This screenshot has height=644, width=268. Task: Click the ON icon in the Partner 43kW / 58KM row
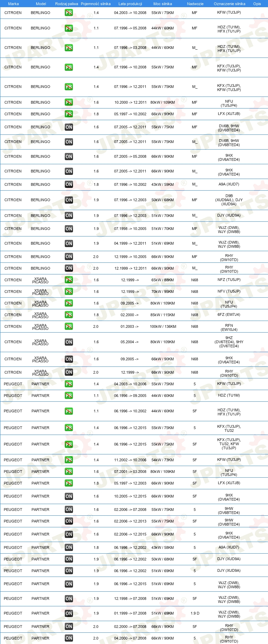[69, 548]
